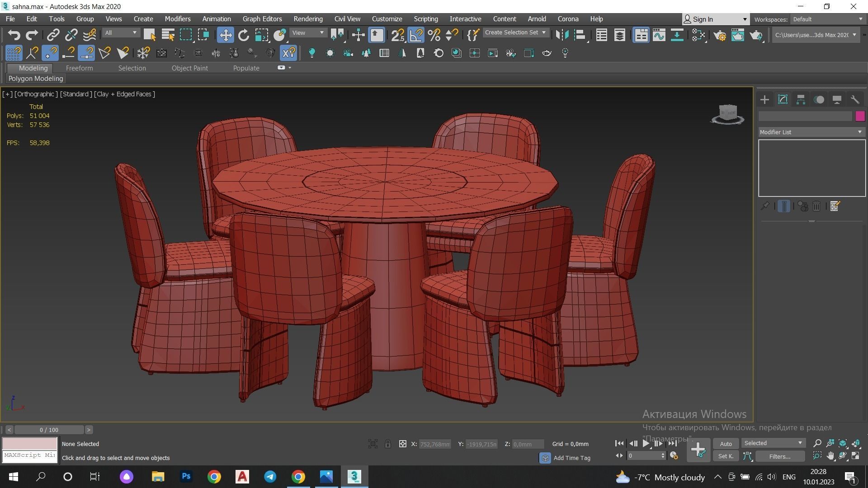The image size is (868, 488).
Task: Click Bind to Space Warp icon
Action: click(90, 35)
